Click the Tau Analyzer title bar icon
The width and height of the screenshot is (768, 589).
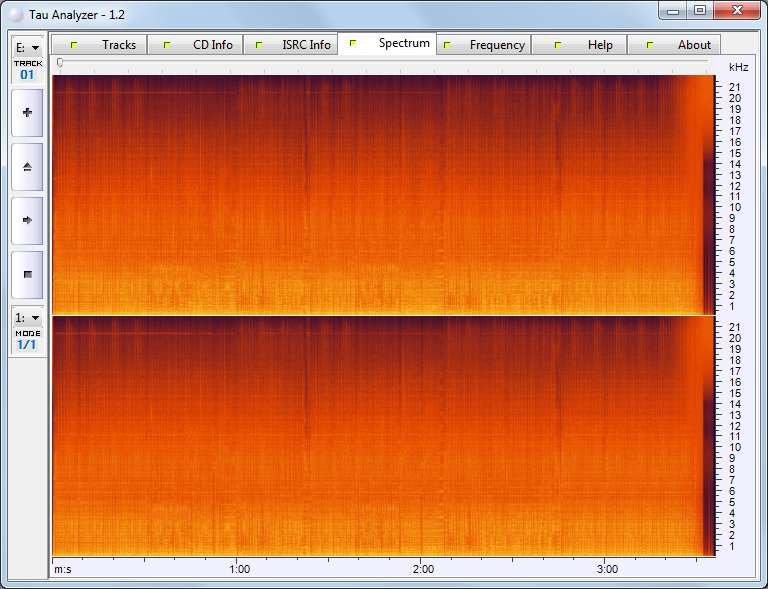15,15
